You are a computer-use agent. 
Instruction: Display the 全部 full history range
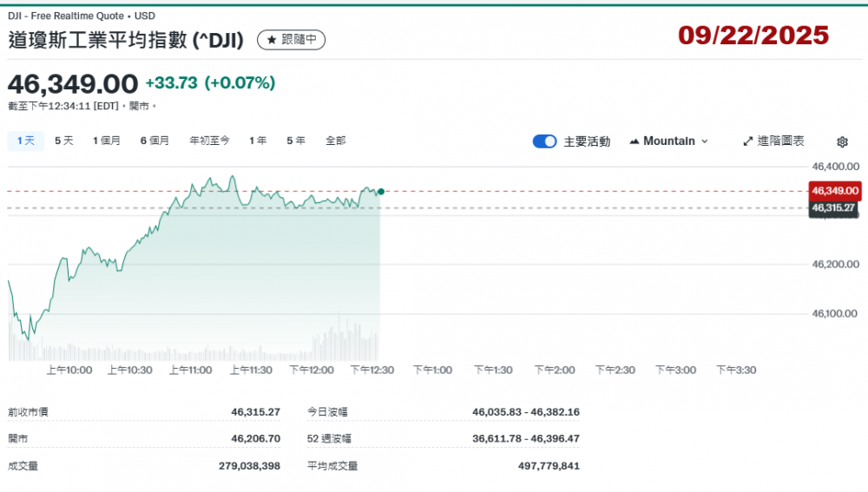(335, 141)
